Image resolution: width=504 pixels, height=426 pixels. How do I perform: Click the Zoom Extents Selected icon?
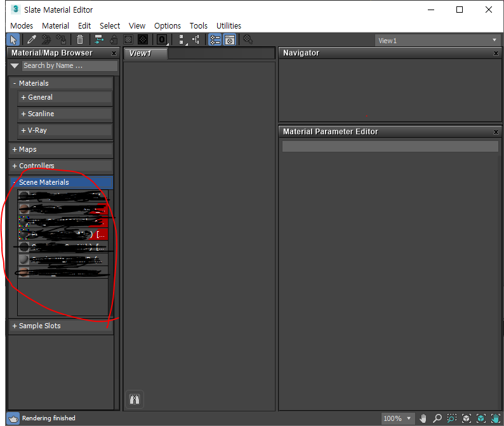pos(481,418)
